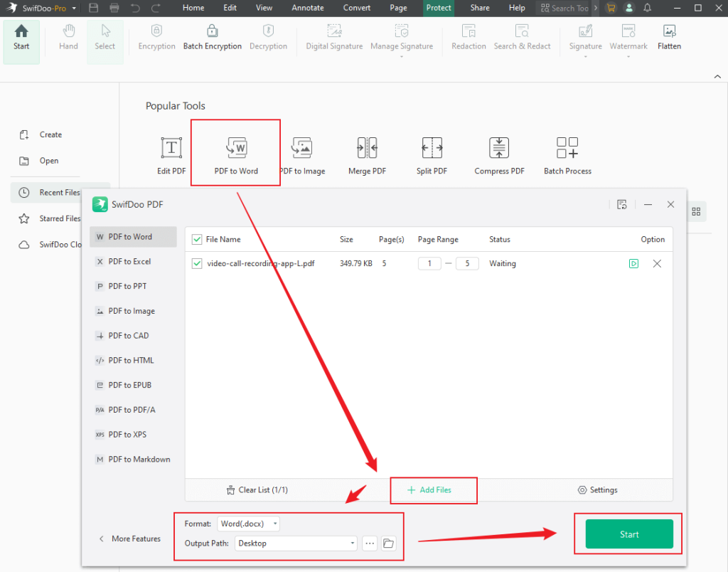
Task: Open Compress PDF from Popular Tools
Action: tap(499, 152)
